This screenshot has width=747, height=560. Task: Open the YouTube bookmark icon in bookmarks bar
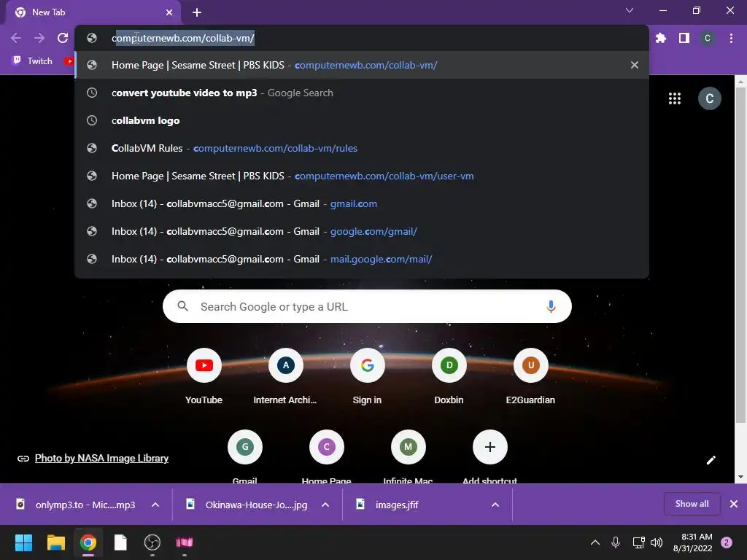point(69,61)
